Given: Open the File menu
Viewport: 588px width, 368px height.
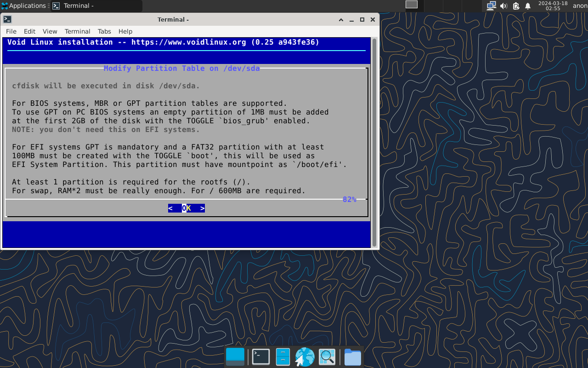Looking at the screenshot, I should (x=11, y=31).
